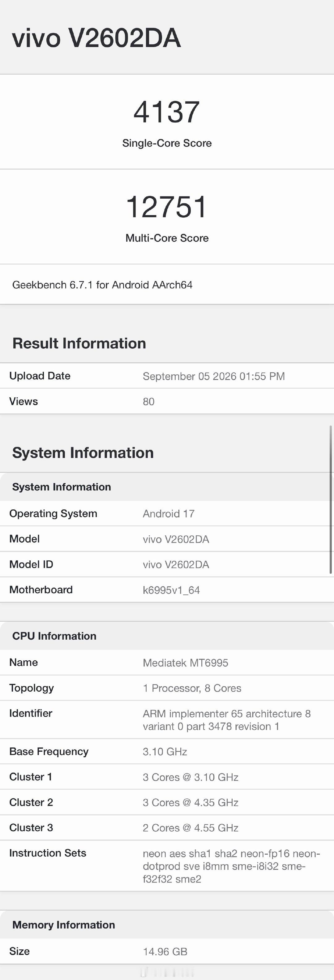This screenshot has width=334, height=980.
Task: Click the Multi-Core Score label
Action: coord(167,238)
